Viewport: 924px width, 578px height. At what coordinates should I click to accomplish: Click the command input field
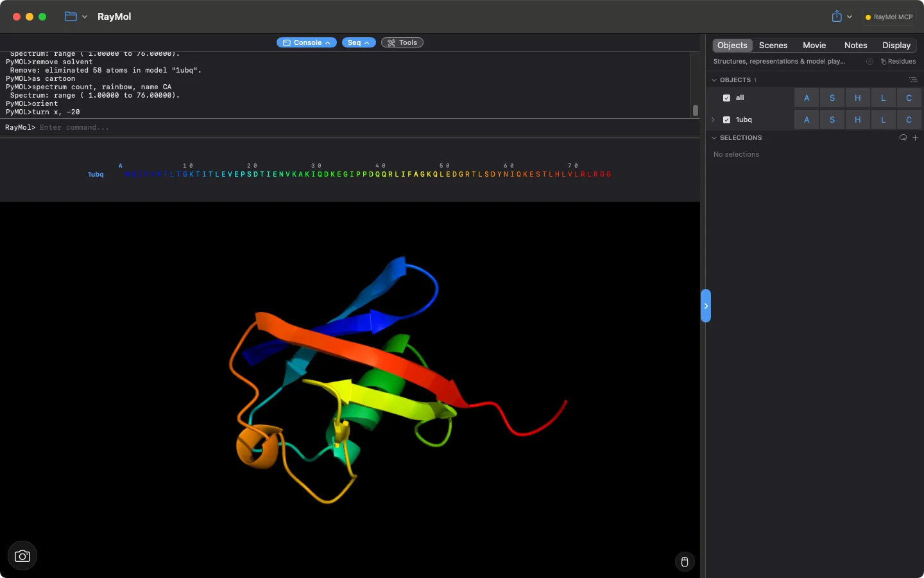pos(366,127)
